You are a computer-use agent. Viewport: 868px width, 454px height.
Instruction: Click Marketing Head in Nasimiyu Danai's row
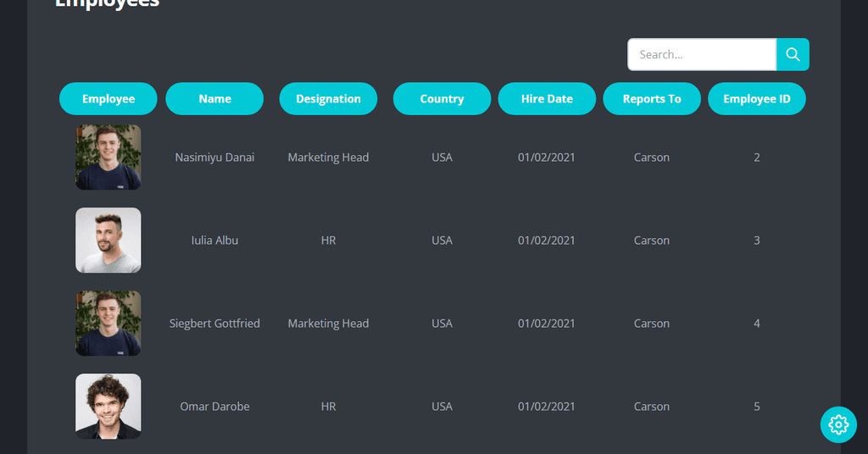328,158
